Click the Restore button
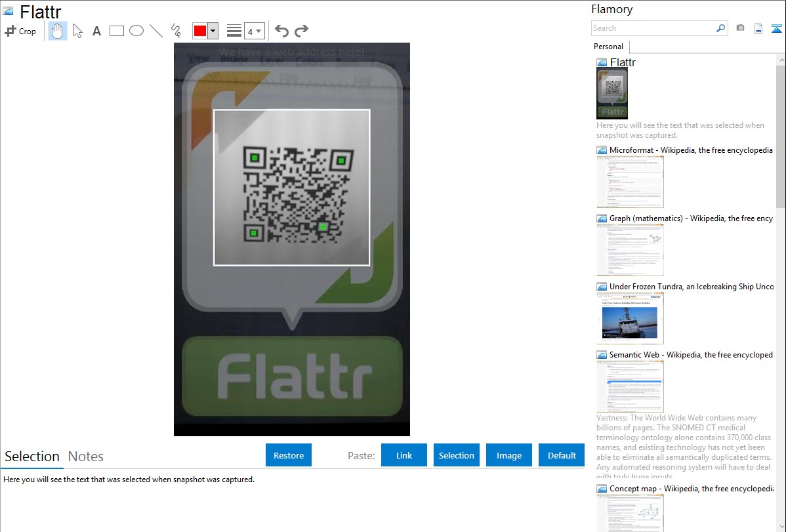This screenshot has height=532, width=786. [289, 455]
